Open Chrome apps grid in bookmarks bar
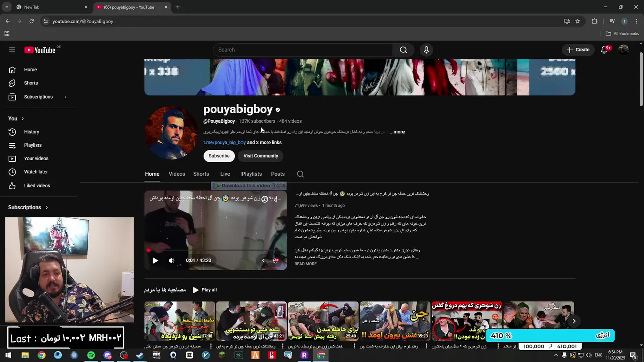Image resolution: width=644 pixels, height=362 pixels. 7,34
